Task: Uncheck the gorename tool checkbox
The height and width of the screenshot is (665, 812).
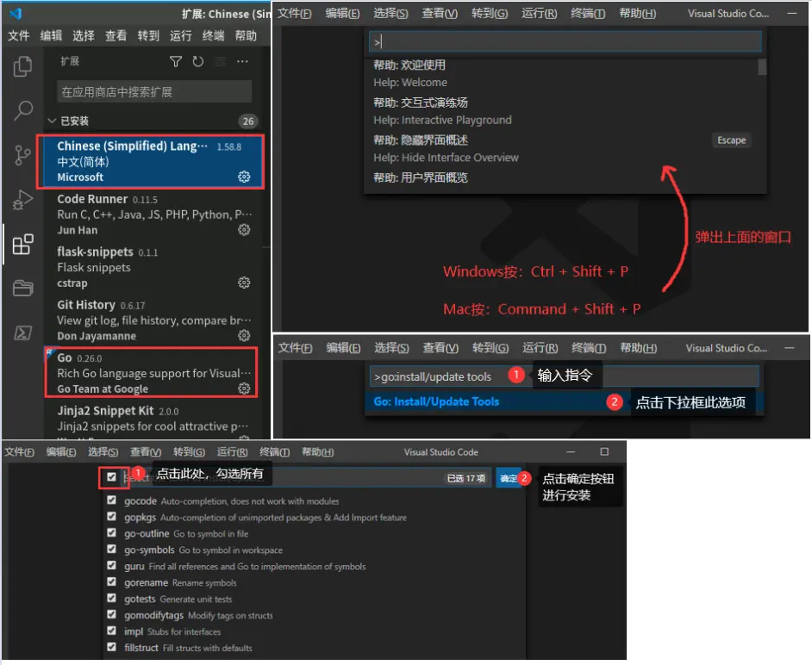Action: coord(111,581)
